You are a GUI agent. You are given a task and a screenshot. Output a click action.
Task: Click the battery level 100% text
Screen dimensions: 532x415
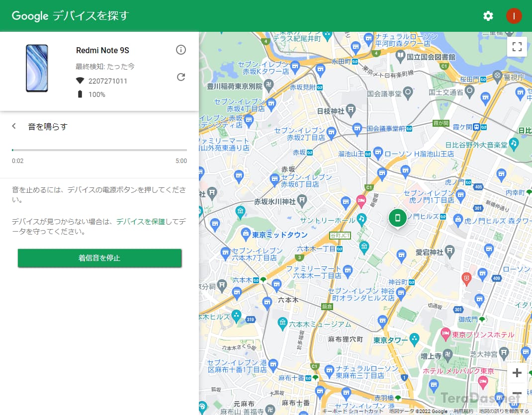coord(96,94)
